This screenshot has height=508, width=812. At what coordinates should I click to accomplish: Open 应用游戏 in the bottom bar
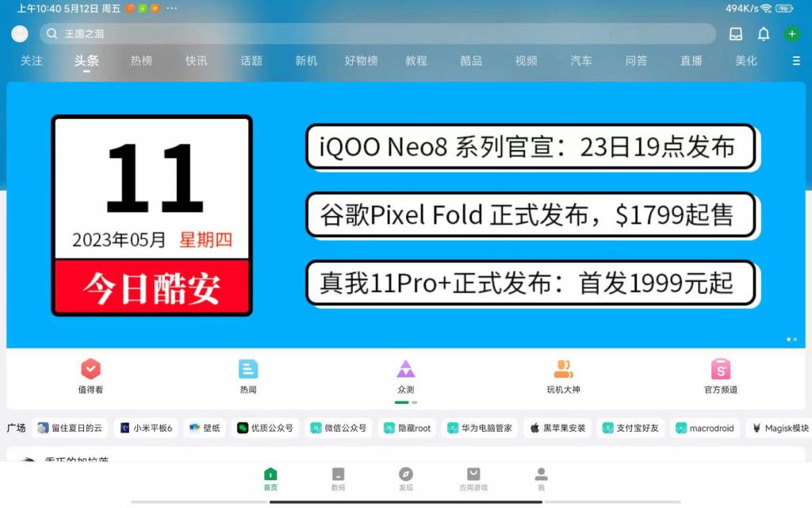tap(473, 479)
